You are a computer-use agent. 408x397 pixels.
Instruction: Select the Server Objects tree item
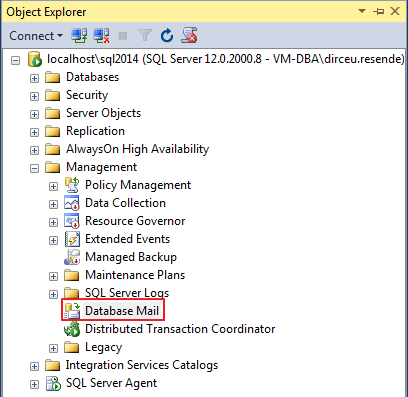(x=103, y=113)
